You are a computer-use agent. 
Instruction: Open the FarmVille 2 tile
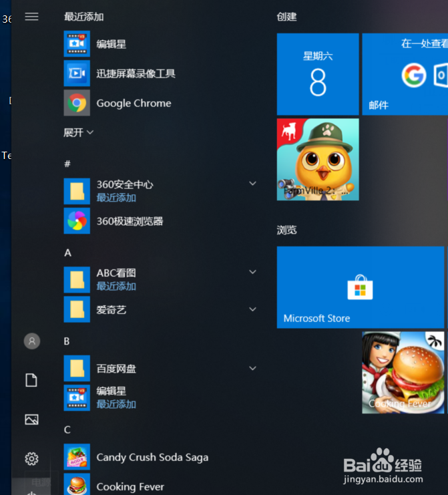(318, 160)
